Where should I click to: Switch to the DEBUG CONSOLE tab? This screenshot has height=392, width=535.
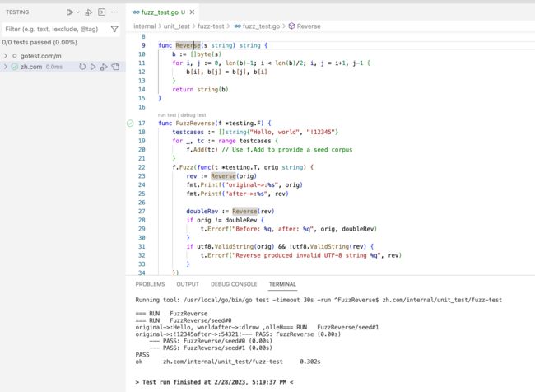pyautogui.click(x=234, y=284)
